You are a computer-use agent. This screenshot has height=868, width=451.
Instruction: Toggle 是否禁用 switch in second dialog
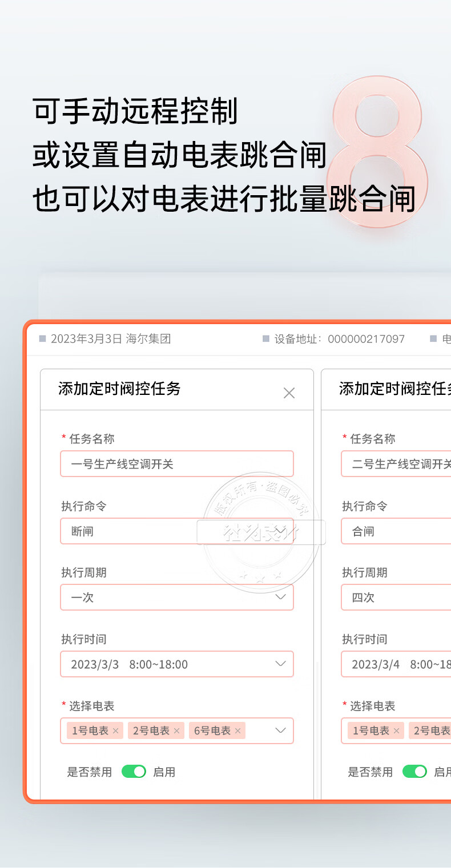[x=414, y=772]
